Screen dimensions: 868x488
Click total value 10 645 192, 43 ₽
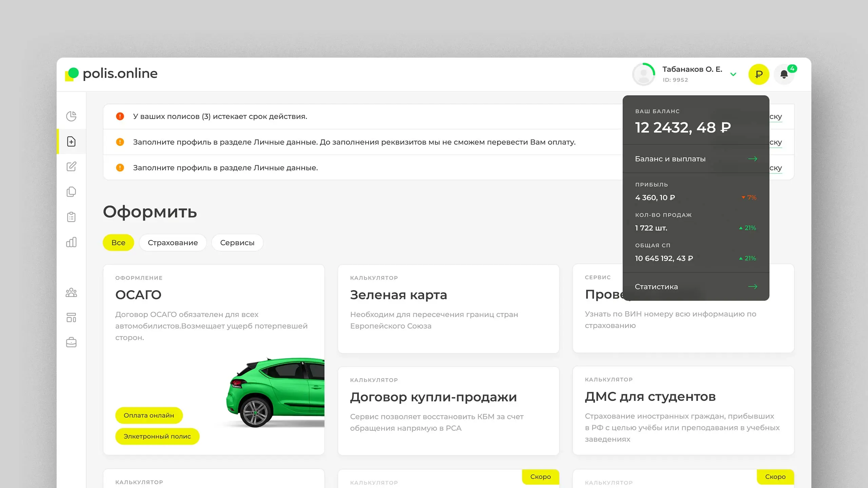(664, 259)
